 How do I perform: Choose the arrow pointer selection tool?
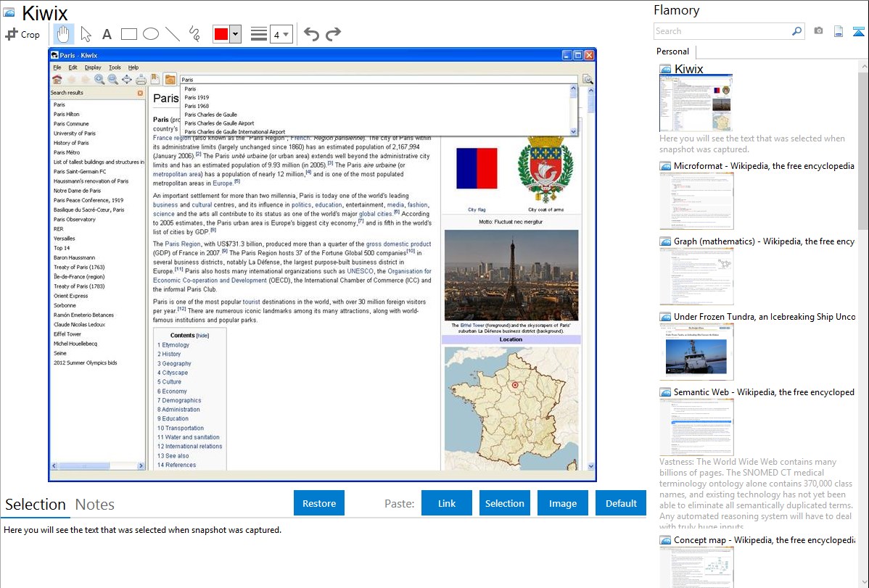tap(86, 34)
